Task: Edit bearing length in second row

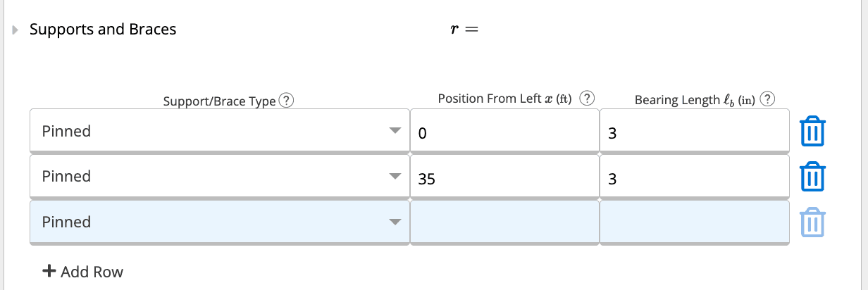Action: pyautogui.click(x=694, y=177)
